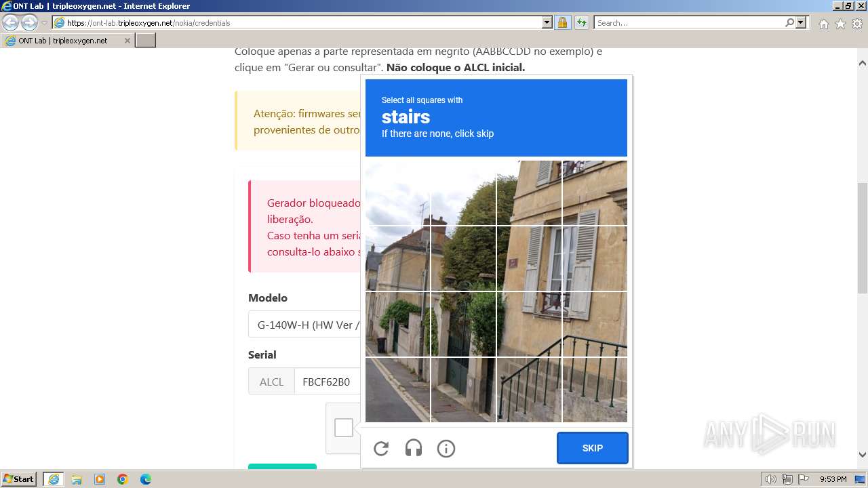Switch to audio captcha headphones icon
868x488 pixels.
414,448
